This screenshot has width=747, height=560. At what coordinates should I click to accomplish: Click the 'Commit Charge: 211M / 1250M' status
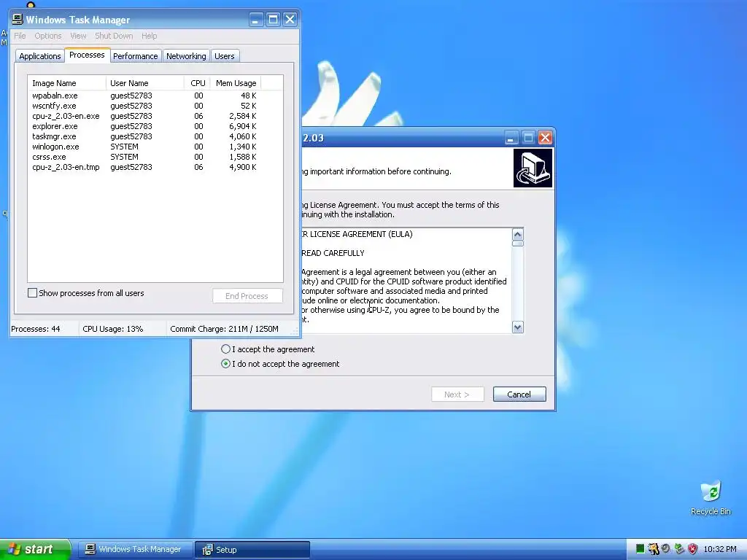224,329
